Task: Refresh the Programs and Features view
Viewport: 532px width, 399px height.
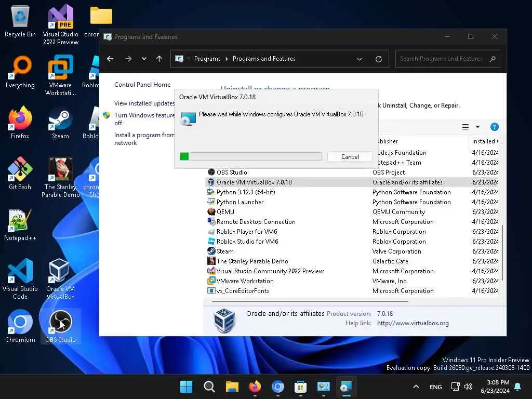Action: coord(379,59)
